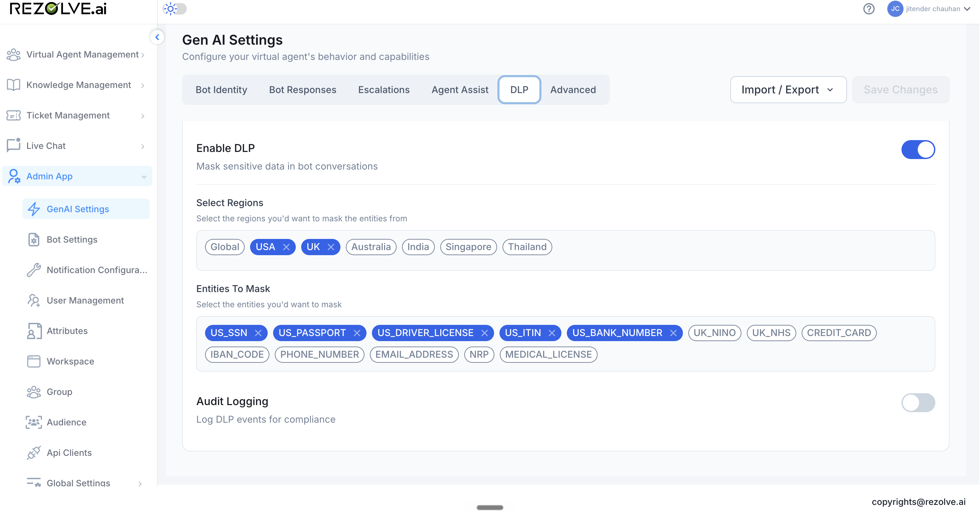Open the Import / Export dropdown
The width and height of the screenshot is (980, 511).
tap(788, 90)
